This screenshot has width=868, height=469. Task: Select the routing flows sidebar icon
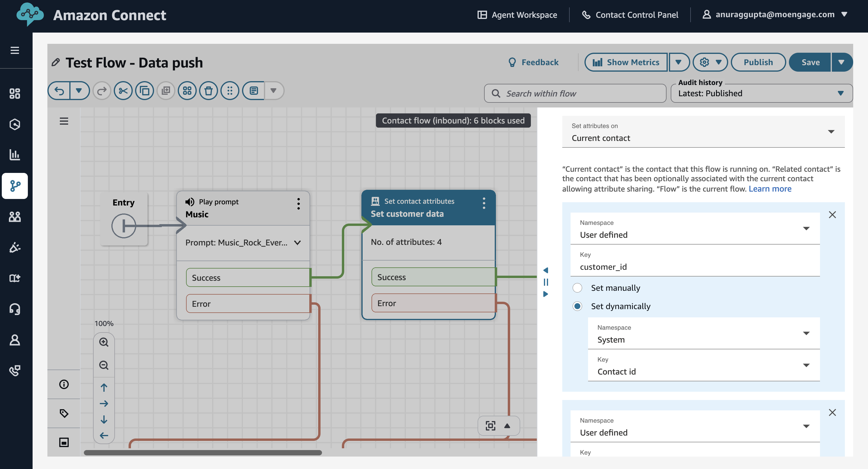pyautogui.click(x=15, y=186)
